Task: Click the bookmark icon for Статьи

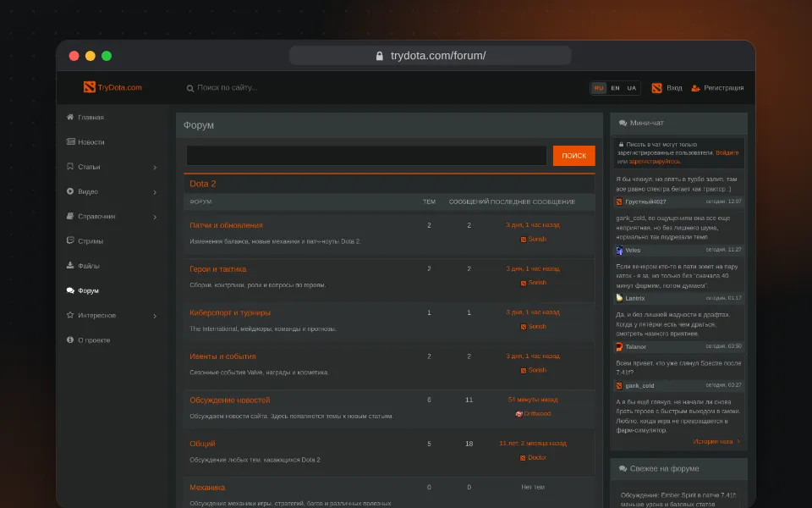Action: 70,167
